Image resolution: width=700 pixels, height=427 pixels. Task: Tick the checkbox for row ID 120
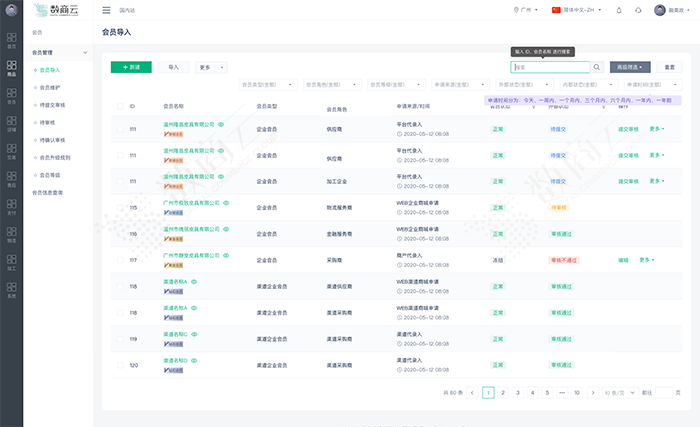pos(118,365)
